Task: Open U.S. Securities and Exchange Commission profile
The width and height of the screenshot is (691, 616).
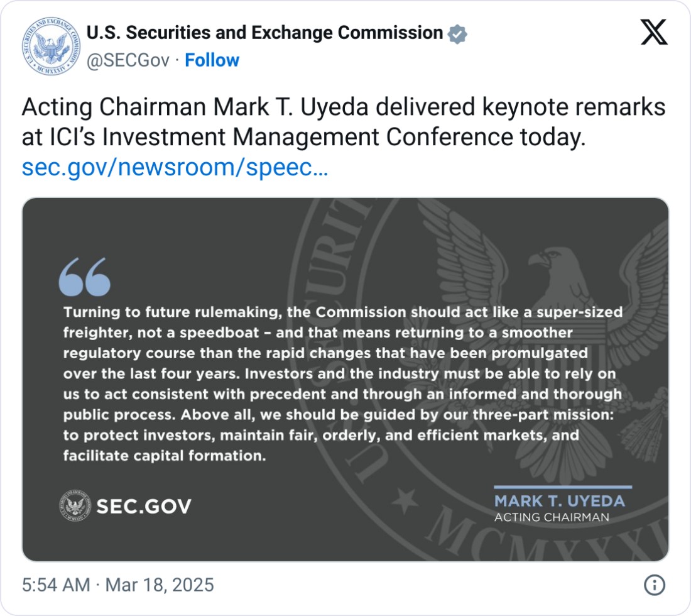Action: point(264,33)
